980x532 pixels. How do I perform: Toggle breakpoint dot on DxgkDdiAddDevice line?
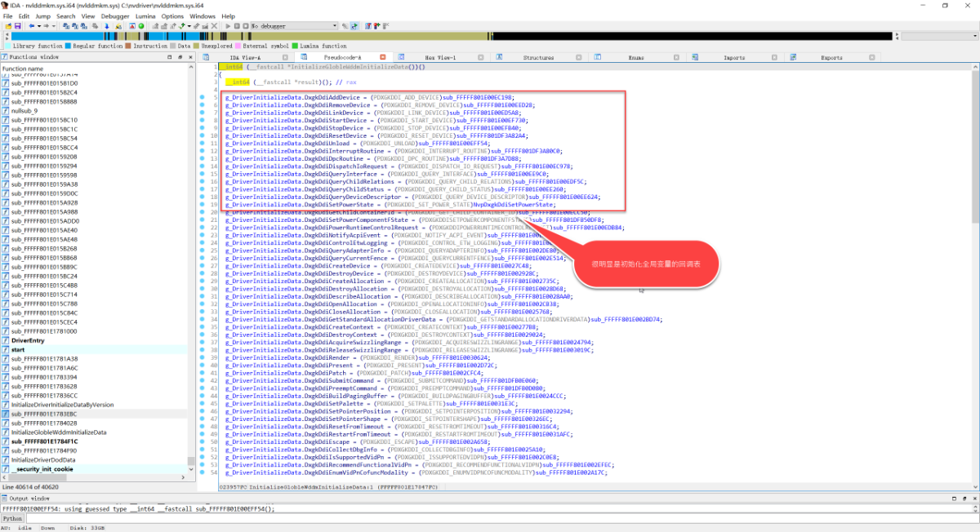[x=203, y=97]
